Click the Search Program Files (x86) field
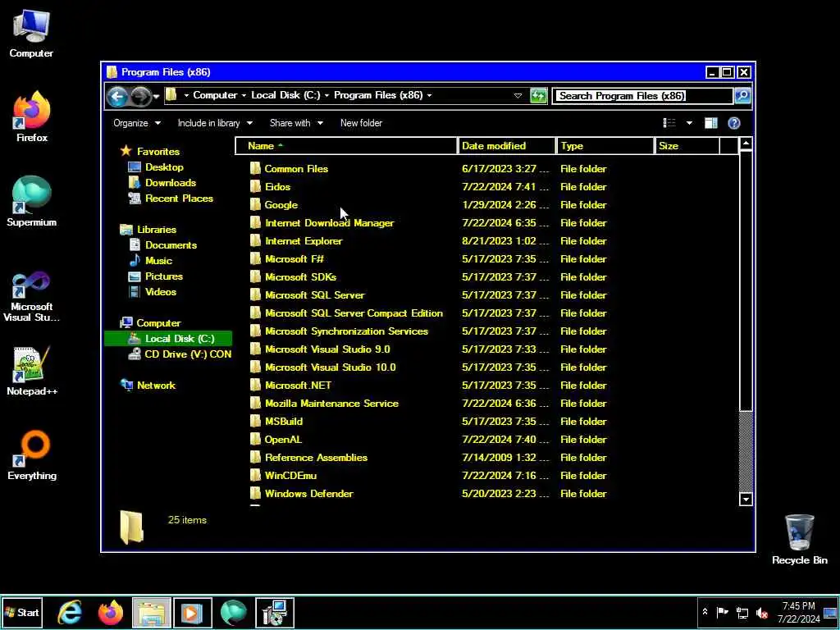The width and height of the screenshot is (840, 630). (x=642, y=96)
